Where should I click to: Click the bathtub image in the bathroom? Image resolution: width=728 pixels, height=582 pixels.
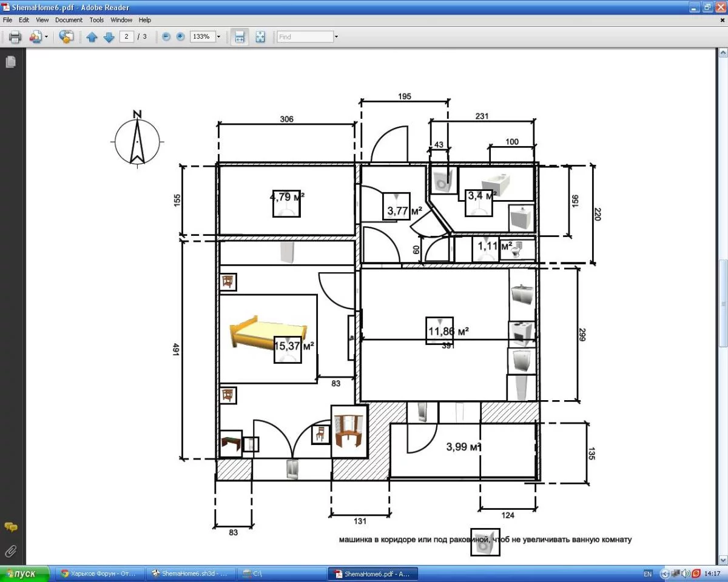pos(496,183)
